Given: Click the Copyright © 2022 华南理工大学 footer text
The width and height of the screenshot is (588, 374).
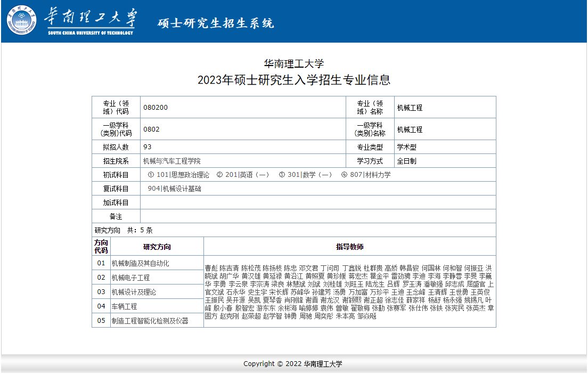Looking at the screenshot, I should point(293,364).
